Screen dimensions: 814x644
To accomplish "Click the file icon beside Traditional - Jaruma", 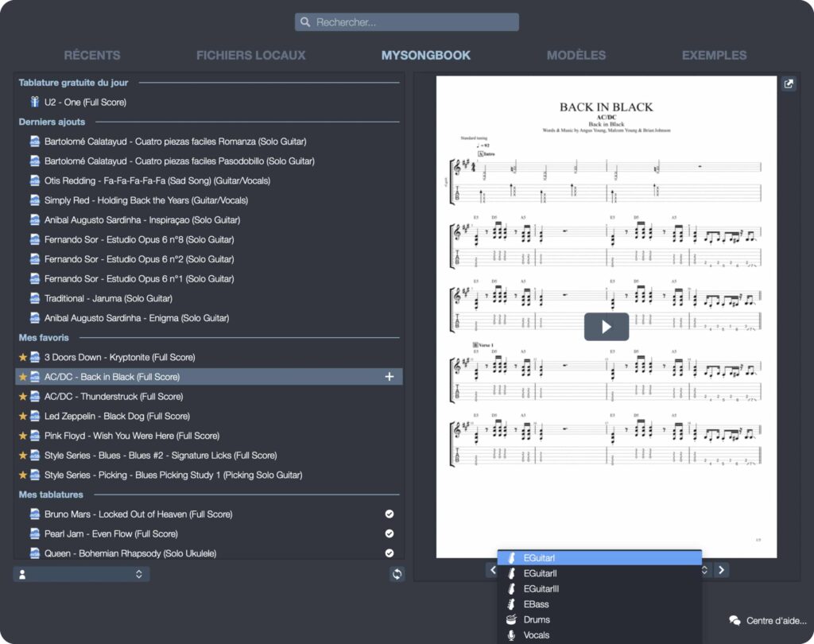I will coord(35,298).
